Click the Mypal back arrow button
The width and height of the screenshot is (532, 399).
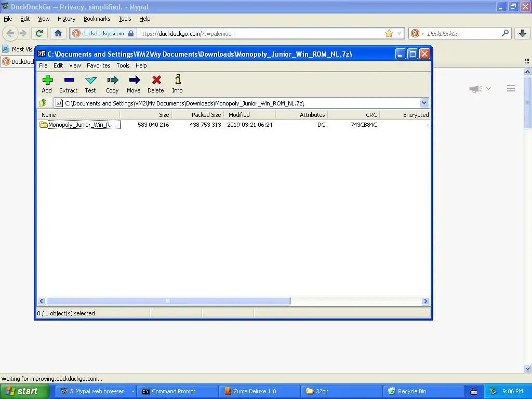pos(10,33)
